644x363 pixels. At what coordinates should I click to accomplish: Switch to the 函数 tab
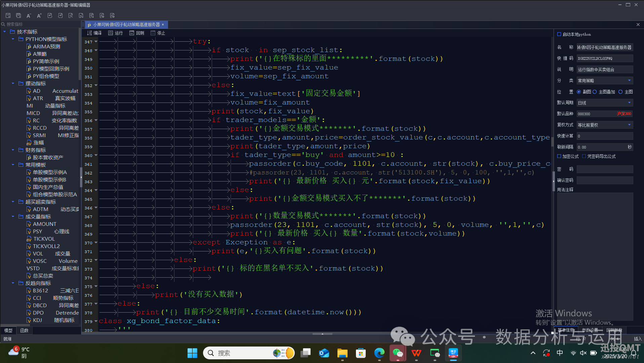pyautogui.click(x=24, y=330)
